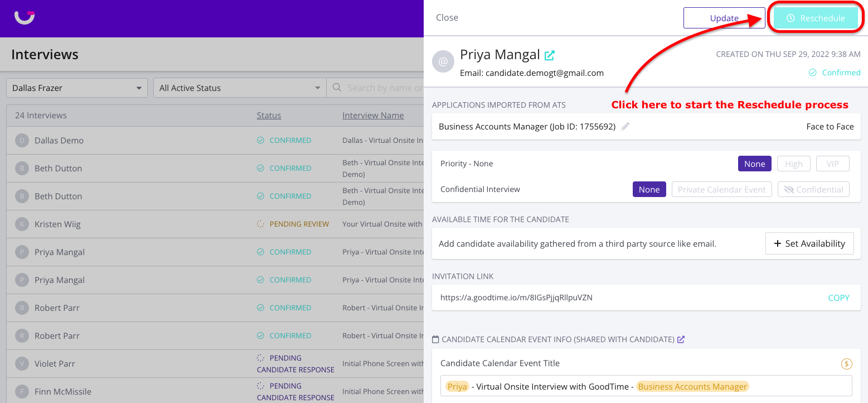Screen dimensions: 868x403
Task: Click the dollar sign variable icon
Action: (846, 364)
